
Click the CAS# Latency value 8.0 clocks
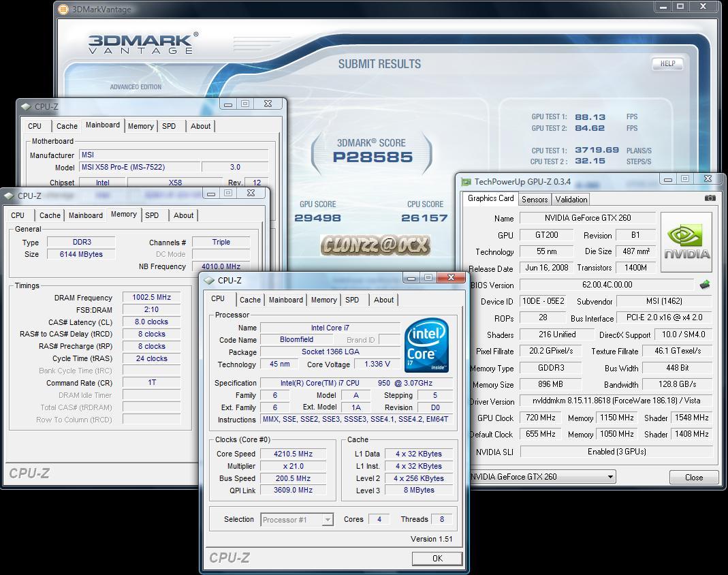(x=151, y=322)
